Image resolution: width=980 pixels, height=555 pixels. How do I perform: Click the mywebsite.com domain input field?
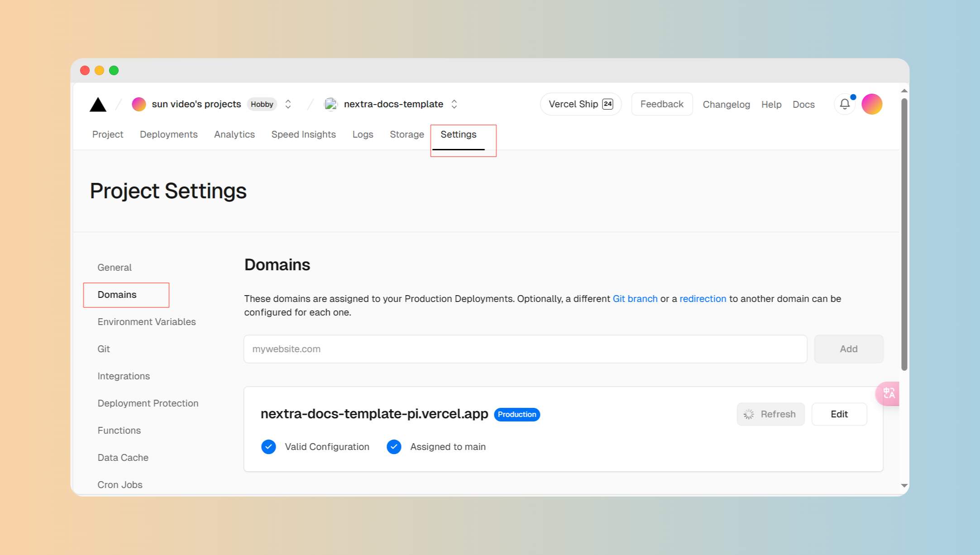pyautogui.click(x=525, y=349)
